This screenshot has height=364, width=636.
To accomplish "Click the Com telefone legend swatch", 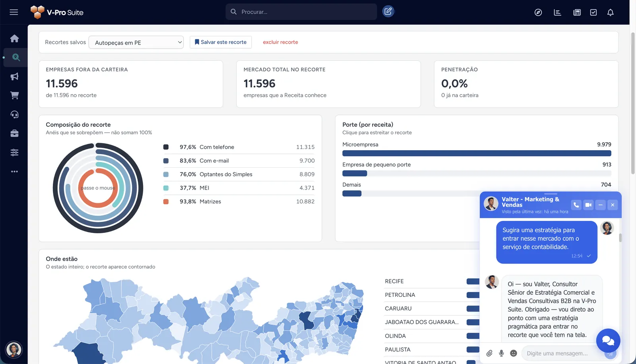I will point(166,147).
